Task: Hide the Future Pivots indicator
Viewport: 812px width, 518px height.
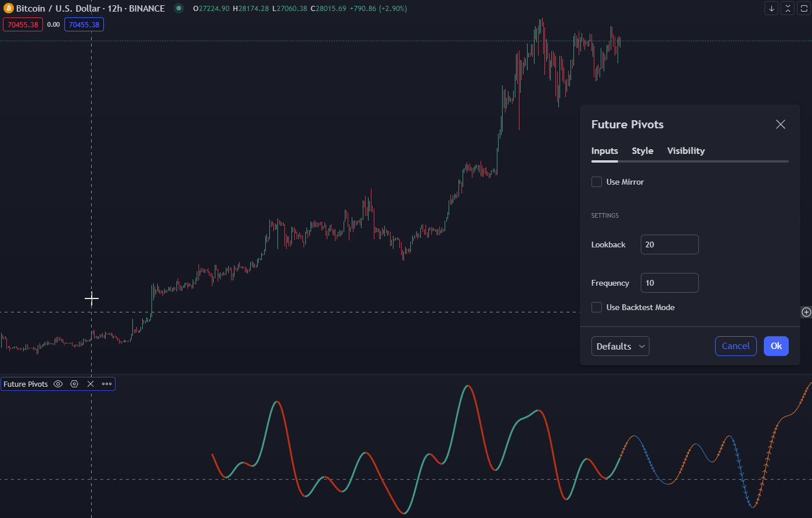Action: [x=58, y=384]
